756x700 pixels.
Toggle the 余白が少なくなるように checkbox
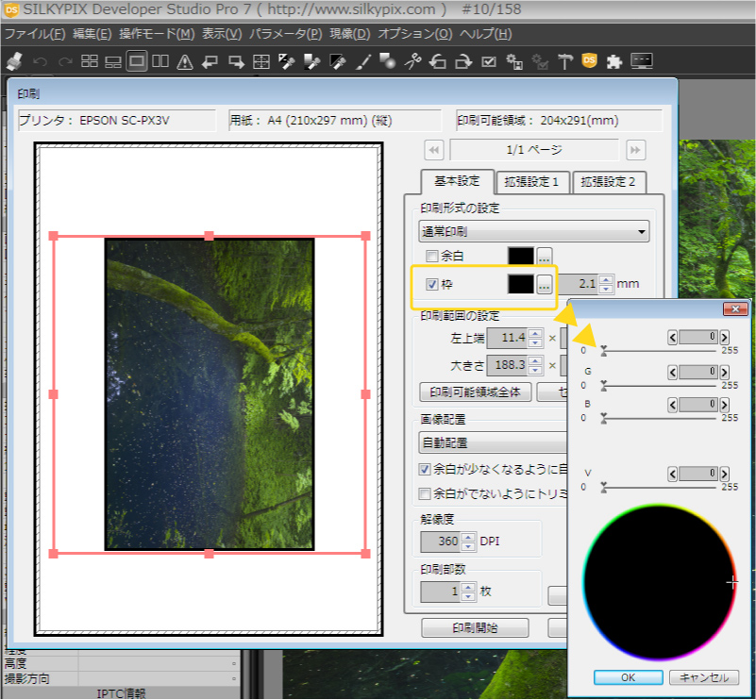click(x=425, y=469)
